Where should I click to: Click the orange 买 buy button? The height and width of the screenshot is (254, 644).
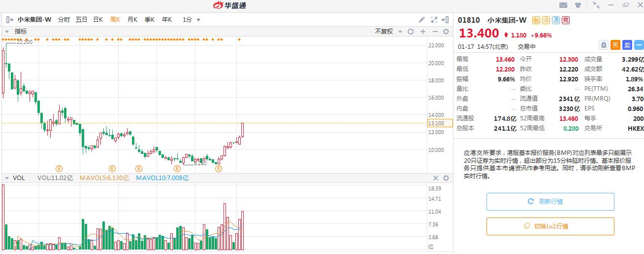pyautogui.click(x=615, y=45)
